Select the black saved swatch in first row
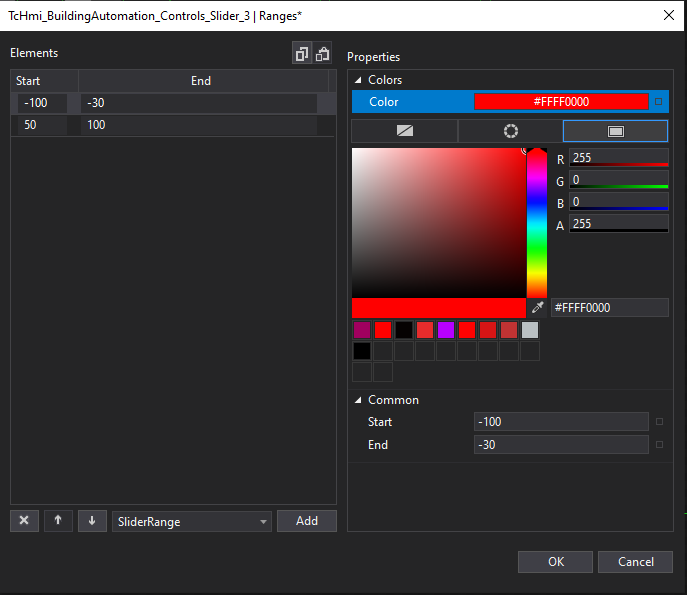 click(x=404, y=330)
